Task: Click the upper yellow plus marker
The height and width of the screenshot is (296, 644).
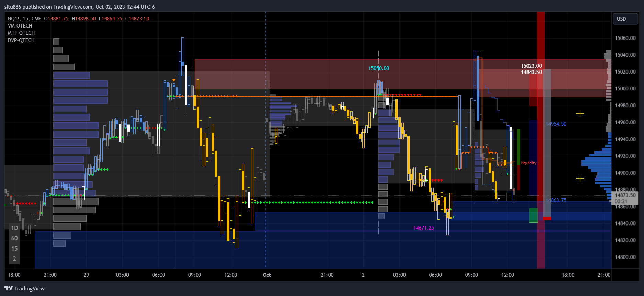Action: tap(580, 113)
